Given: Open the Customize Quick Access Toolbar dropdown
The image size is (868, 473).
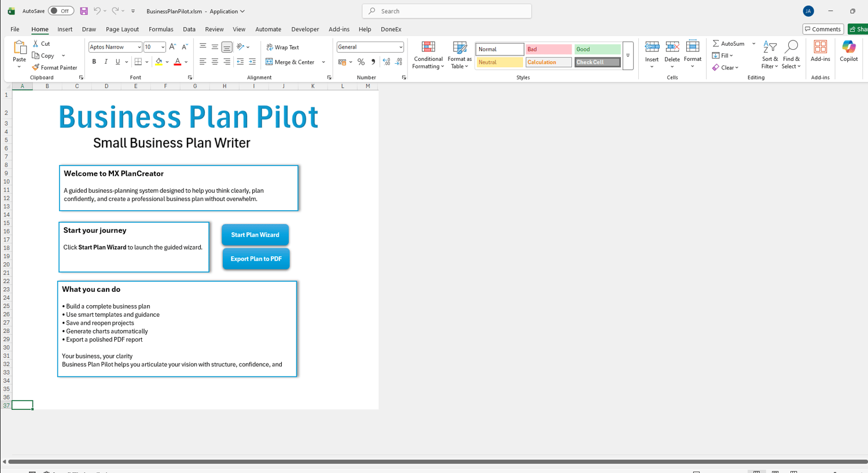Looking at the screenshot, I should 133,11.
